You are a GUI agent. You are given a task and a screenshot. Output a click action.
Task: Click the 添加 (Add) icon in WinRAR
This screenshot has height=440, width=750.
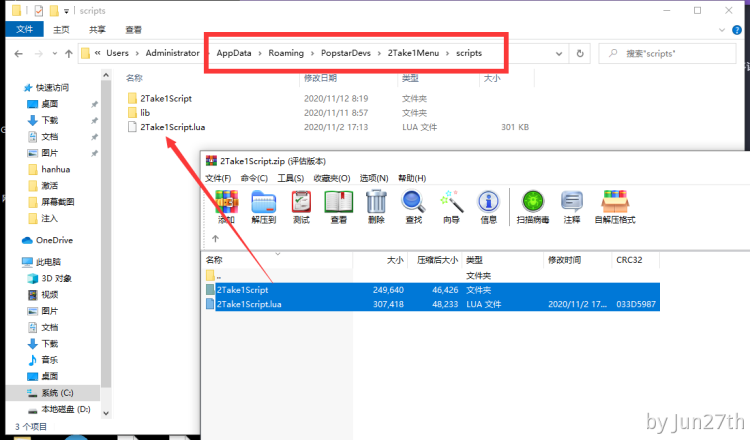tap(226, 205)
